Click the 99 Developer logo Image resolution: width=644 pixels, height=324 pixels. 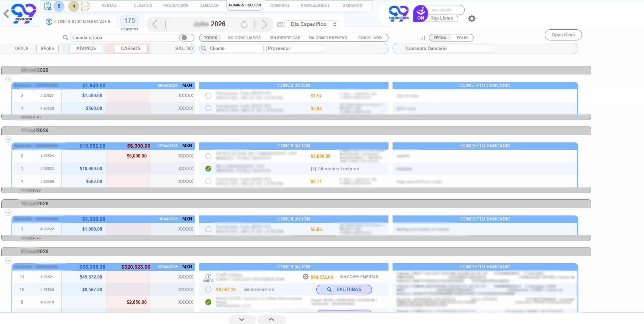tap(24, 13)
